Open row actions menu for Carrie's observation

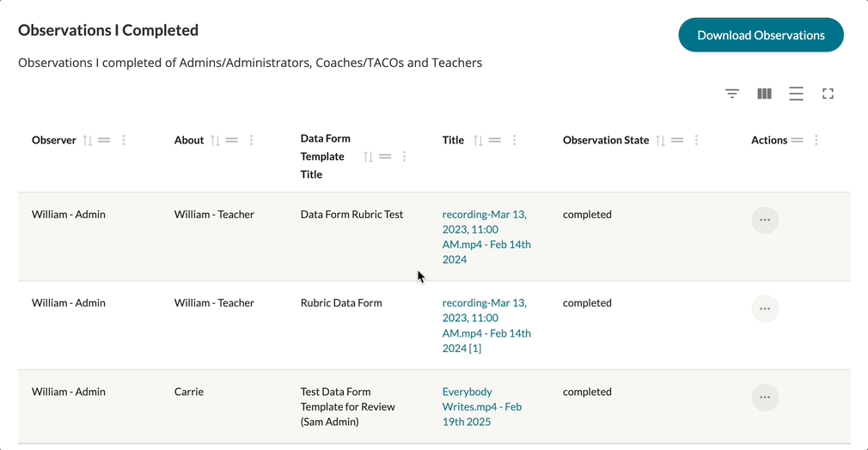point(765,397)
